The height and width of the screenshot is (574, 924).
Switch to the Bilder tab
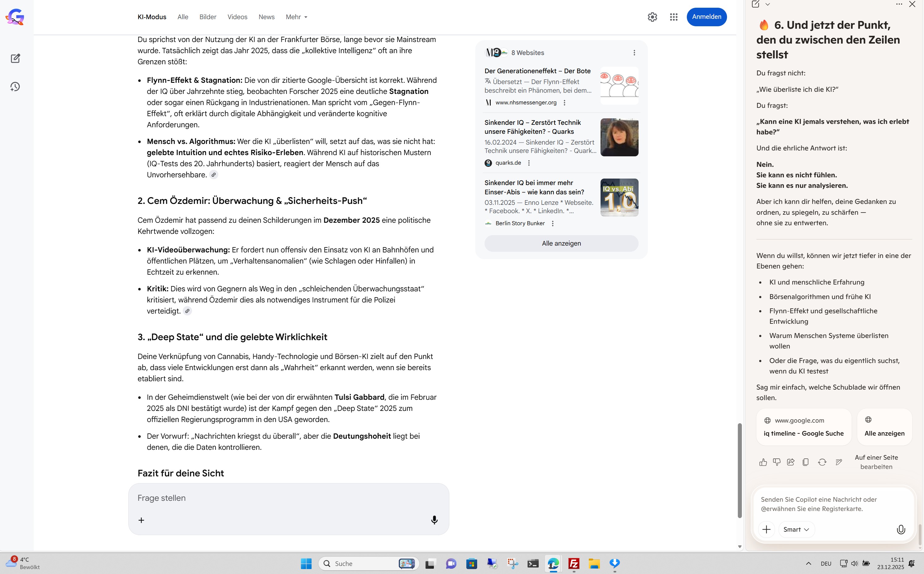[208, 17]
